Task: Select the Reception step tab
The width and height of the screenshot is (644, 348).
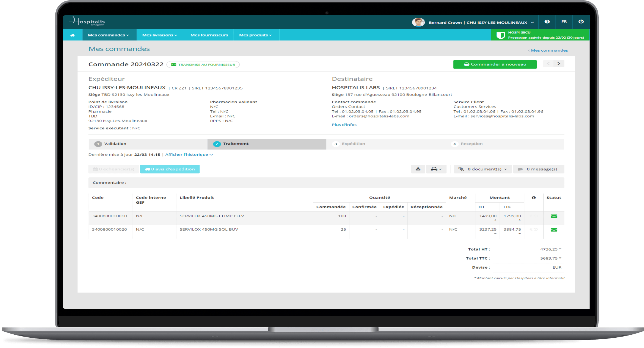Action: click(x=505, y=144)
